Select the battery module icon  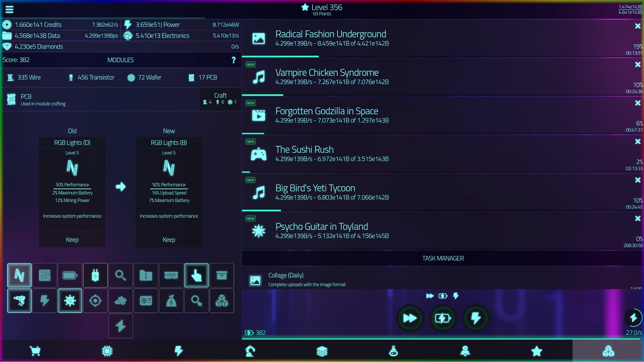(70, 275)
